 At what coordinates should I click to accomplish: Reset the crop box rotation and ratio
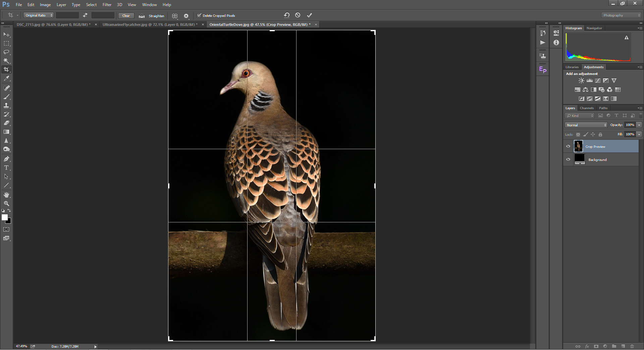click(x=286, y=15)
